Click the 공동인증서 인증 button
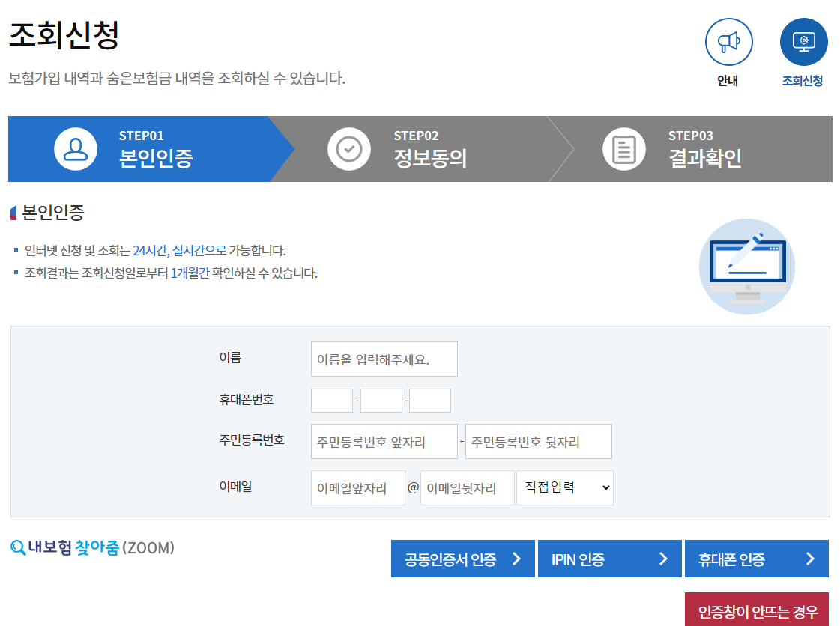 [x=463, y=559]
